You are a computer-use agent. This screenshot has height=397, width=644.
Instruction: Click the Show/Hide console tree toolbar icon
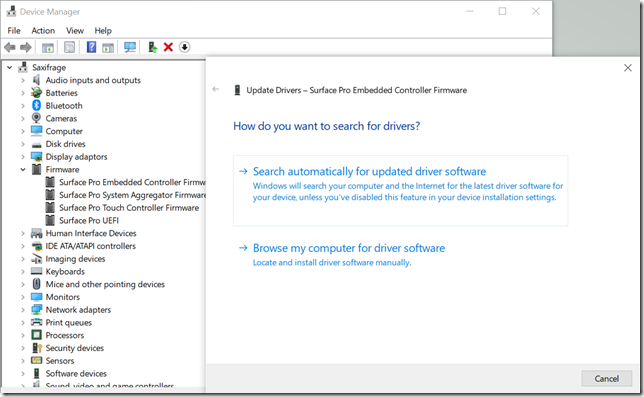48,47
